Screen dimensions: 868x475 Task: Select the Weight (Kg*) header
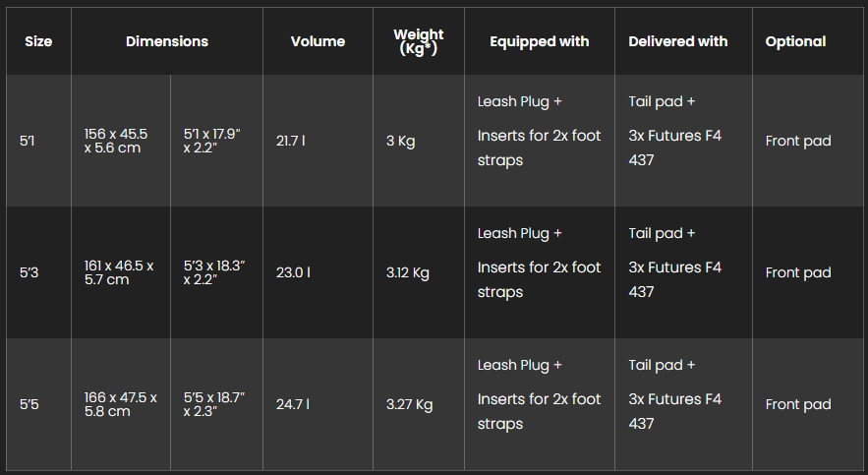tap(419, 41)
